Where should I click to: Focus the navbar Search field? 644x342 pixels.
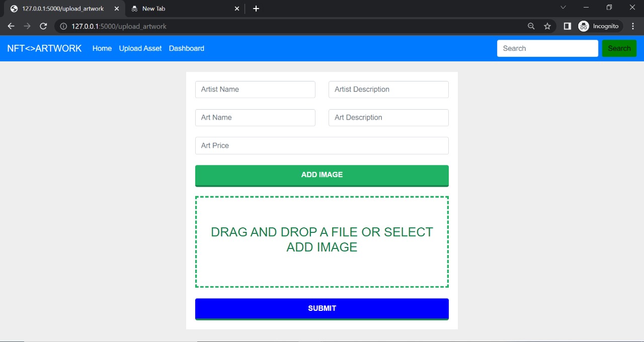click(547, 48)
